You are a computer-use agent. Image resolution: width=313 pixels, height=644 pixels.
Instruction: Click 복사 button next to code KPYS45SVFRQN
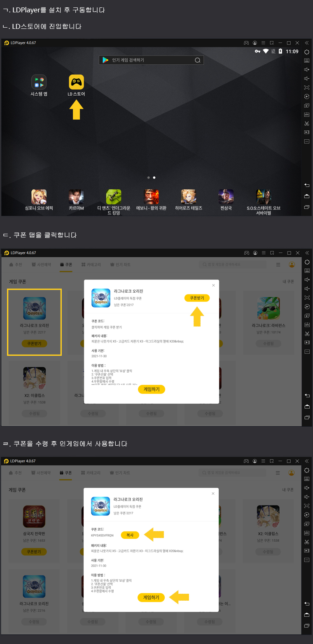[x=130, y=535]
